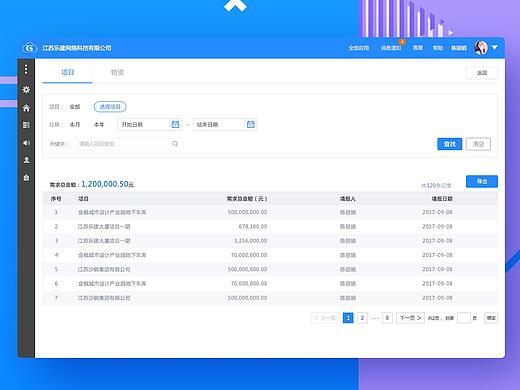
Task: Select the 本年 date filter
Action: click(99, 124)
